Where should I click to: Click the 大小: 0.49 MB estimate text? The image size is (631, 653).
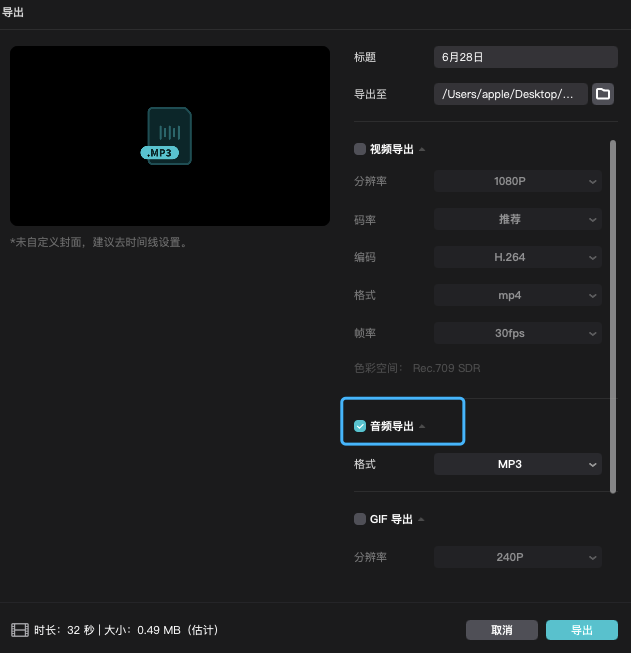161,630
